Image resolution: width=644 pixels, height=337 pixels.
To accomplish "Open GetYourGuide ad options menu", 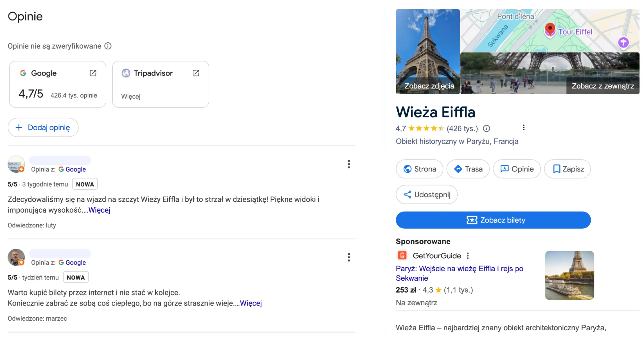I will click(x=468, y=256).
